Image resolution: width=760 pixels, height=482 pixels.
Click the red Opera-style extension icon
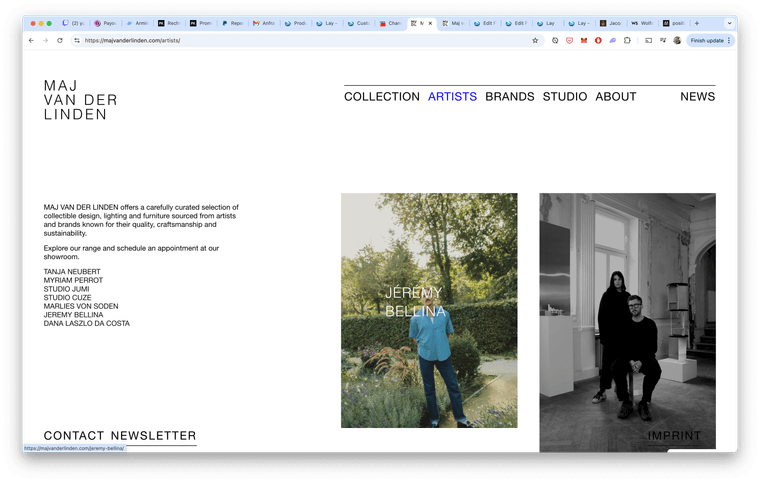[x=598, y=41]
